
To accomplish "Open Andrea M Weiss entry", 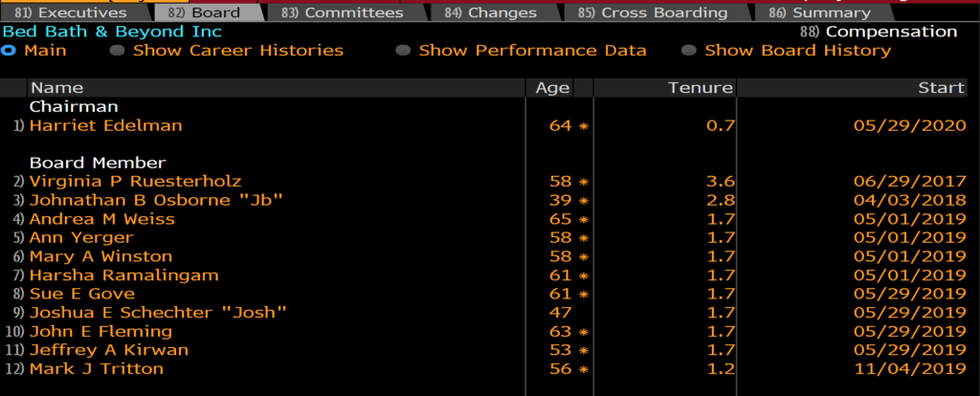I will click(101, 219).
